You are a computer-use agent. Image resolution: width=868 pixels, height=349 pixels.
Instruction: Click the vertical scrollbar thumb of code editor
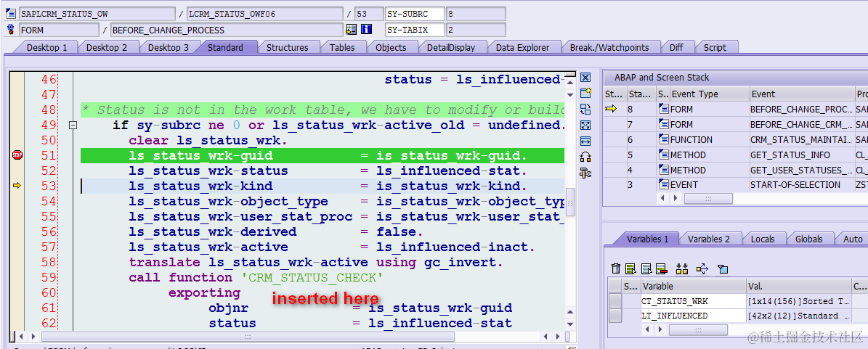point(569,202)
